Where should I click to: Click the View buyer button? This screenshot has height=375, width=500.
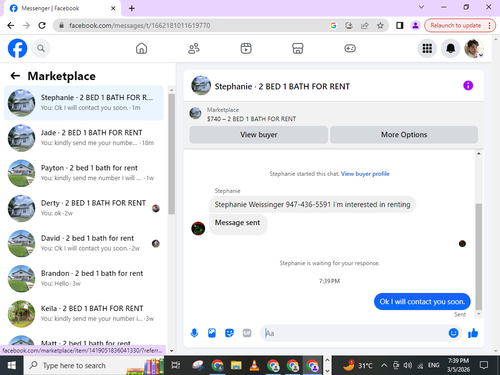pos(259,135)
